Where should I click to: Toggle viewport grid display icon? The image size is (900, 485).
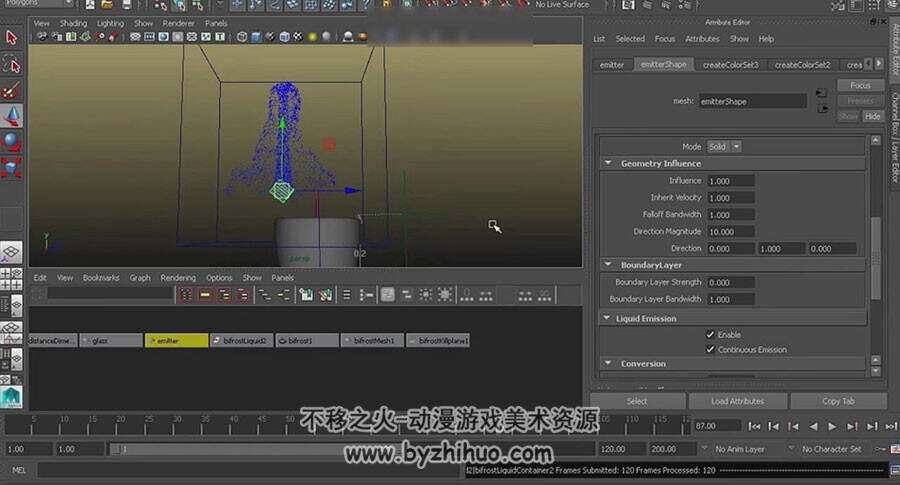click(x=135, y=37)
